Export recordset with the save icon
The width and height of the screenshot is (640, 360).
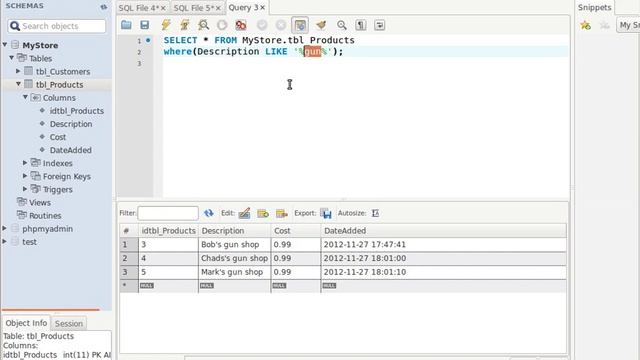coord(326,213)
